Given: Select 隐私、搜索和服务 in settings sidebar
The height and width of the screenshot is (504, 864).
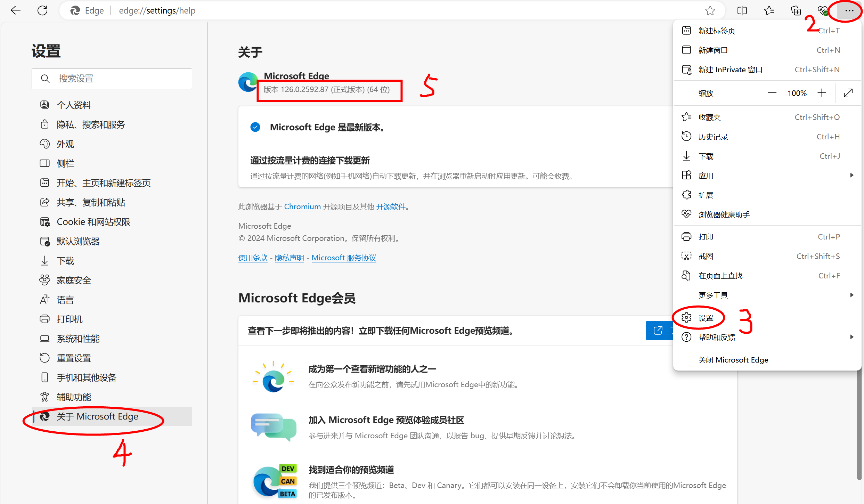Looking at the screenshot, I should (x=91, y=125).
